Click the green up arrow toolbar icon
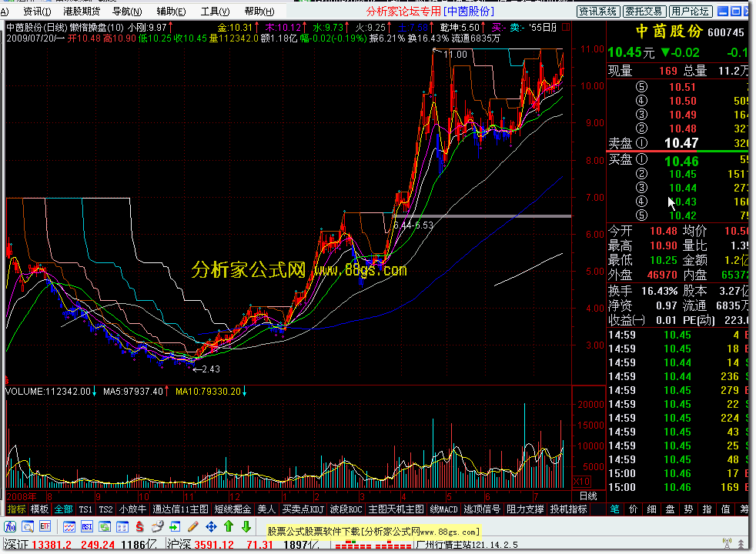This screenshot has height=554, width=756. [229, 526]
